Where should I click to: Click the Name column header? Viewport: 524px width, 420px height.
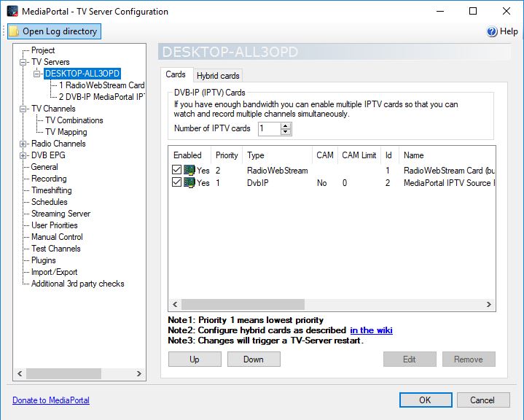(x=447, y=155)
